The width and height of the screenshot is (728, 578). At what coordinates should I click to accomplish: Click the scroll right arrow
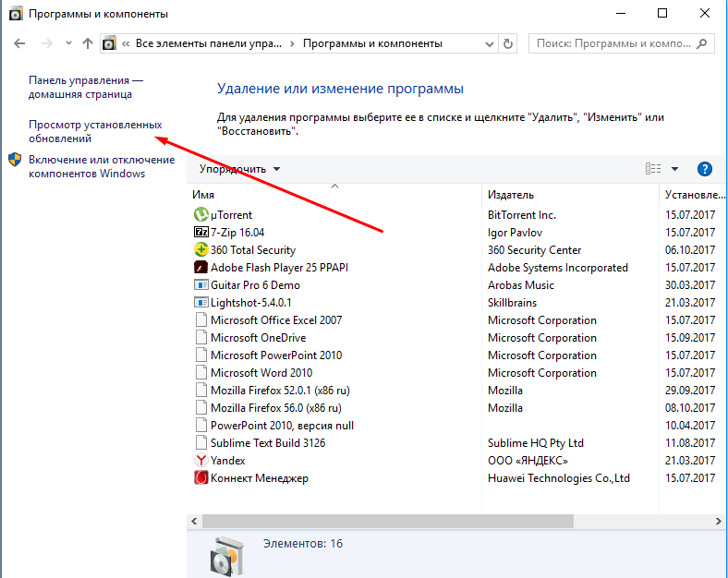(718, 521)
